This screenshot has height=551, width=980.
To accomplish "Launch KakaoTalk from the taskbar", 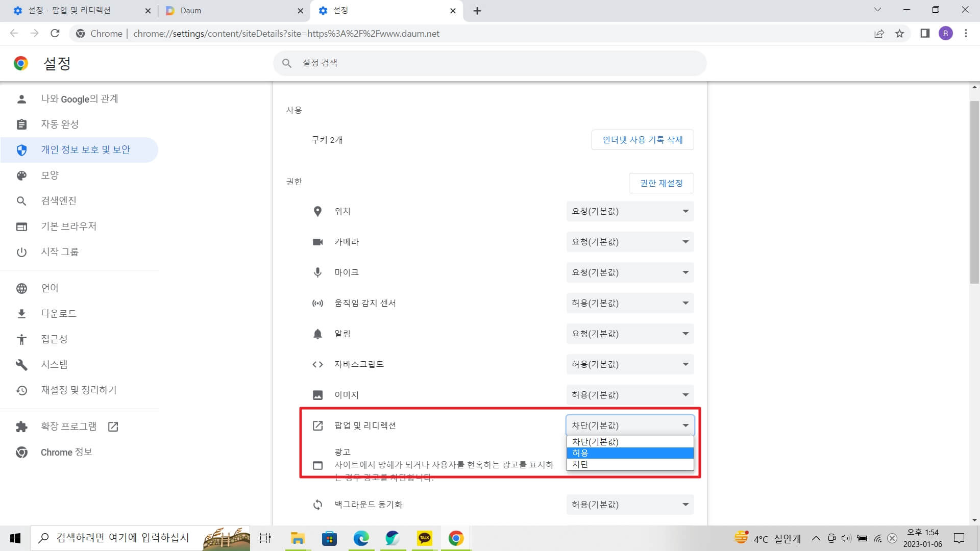I will click(x=424, y=538).
